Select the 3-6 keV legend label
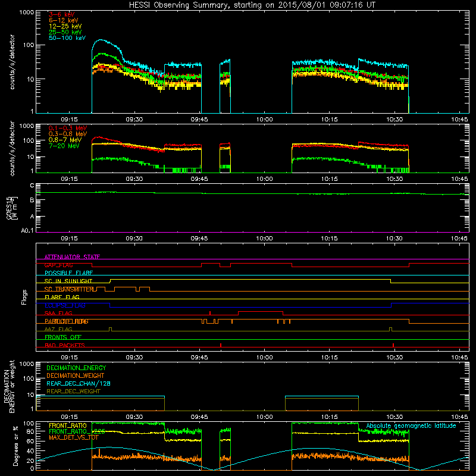 pyautogui.click(x=61, y=14)
